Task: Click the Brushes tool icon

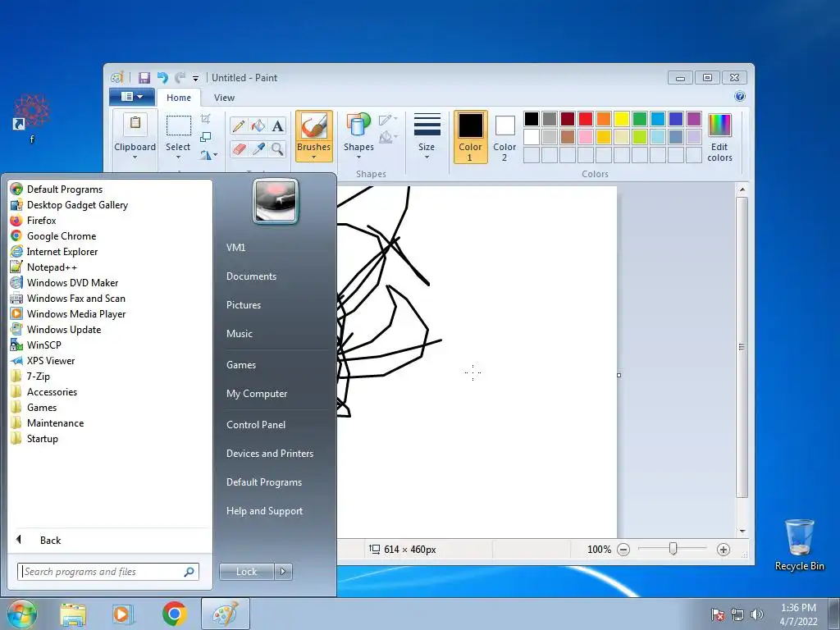Action: (314, 126)
